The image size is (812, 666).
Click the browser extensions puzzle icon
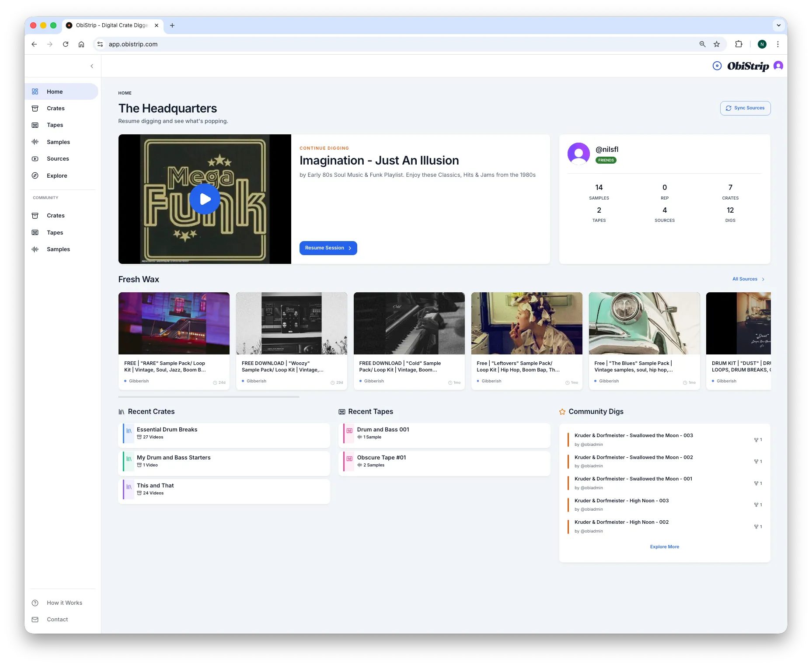click(x=739, y=44)
